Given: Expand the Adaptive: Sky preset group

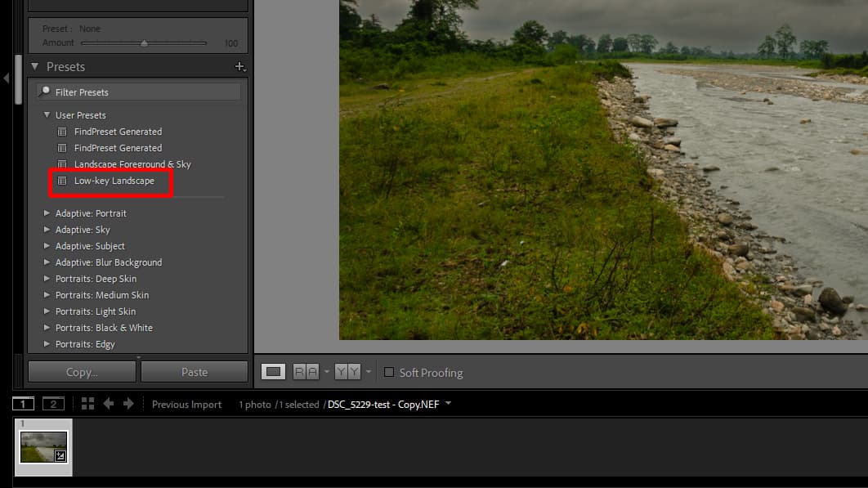Looking at the screenshot, I should (x=47, y=230).
